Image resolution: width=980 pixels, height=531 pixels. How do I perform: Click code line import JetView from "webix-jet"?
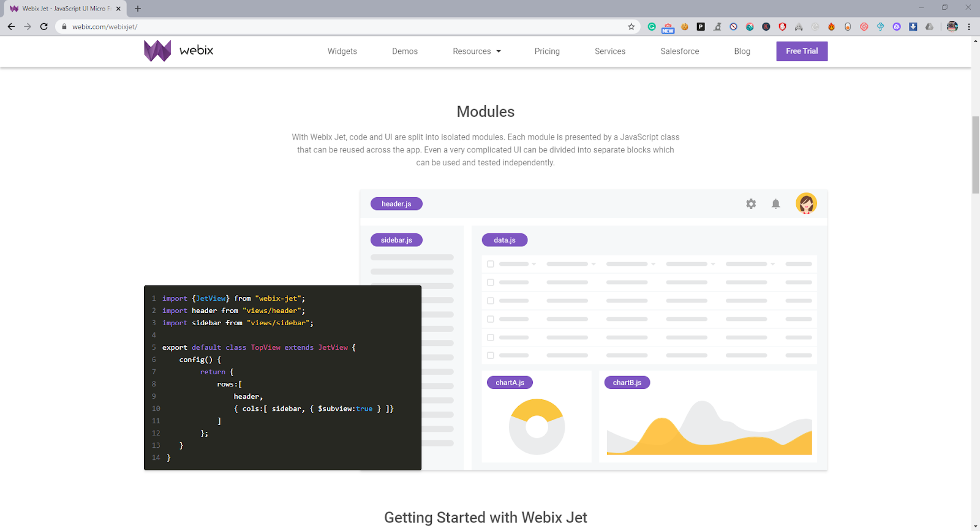pos(233,298)
